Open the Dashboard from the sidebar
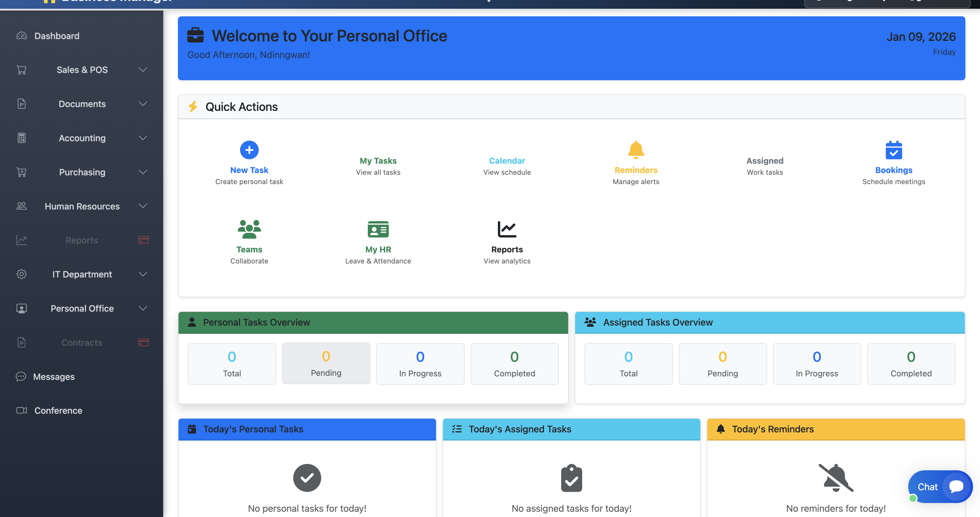Image resolution: width=980 pixels, height=517 pixels. [x=57, y=36]
